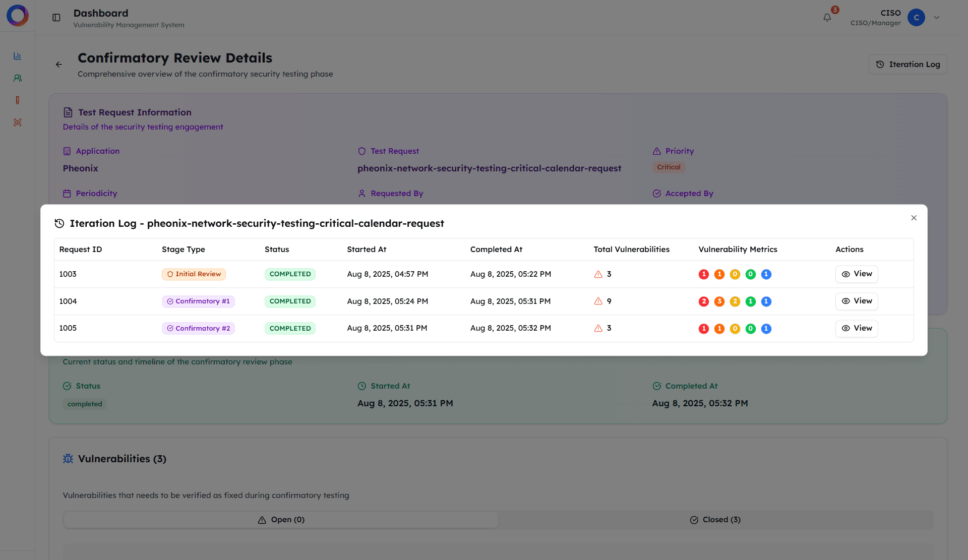Viewport: 968px width, 560px height.
Task: Click the Confirmatory #1 stage badge
Action: (198, 301)
